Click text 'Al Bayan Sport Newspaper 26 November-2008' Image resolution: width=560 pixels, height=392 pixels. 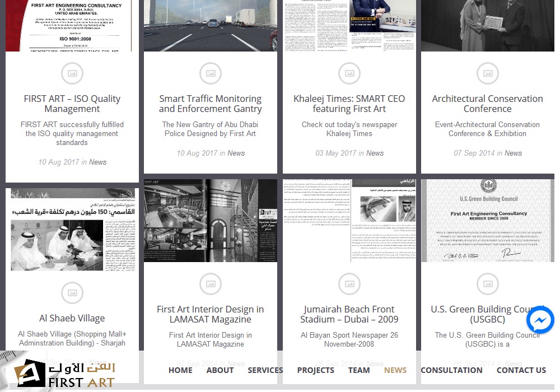coord(349,339)
